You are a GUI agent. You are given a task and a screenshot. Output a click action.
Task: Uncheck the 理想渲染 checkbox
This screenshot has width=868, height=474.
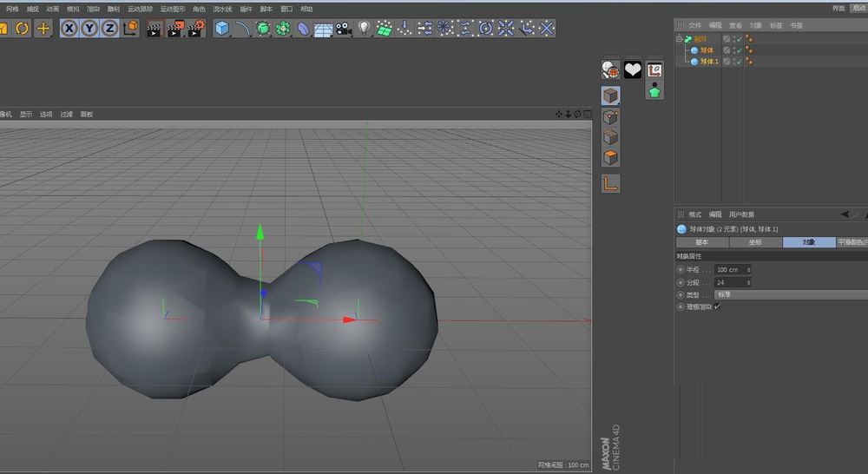coord(717,306)
